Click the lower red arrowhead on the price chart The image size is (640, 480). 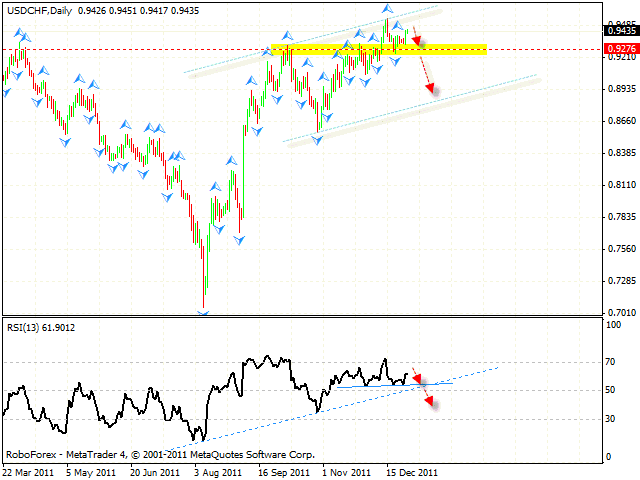click(x=431, y=89)
